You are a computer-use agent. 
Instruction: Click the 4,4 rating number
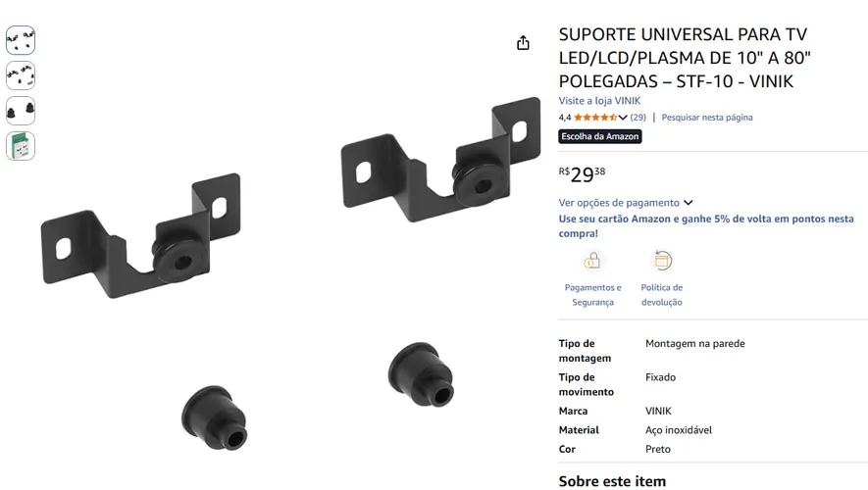(565, 118)
